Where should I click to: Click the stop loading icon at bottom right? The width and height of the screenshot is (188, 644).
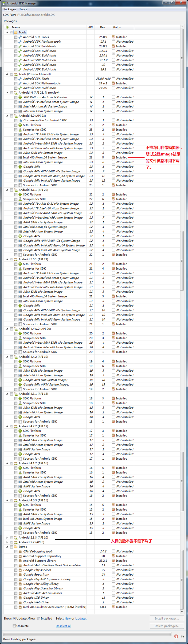click(x=176, y=636)
